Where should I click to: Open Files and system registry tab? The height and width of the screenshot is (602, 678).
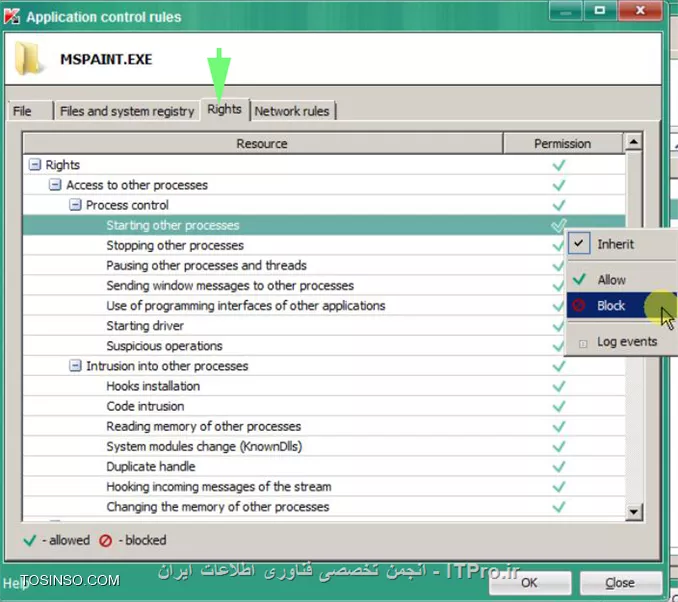tap(127, 111)
